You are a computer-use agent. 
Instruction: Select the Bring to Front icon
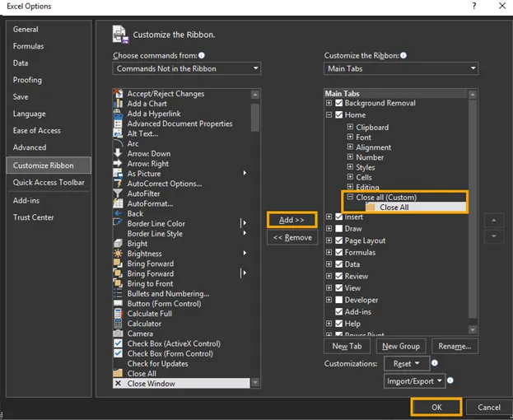click(118, 283)
